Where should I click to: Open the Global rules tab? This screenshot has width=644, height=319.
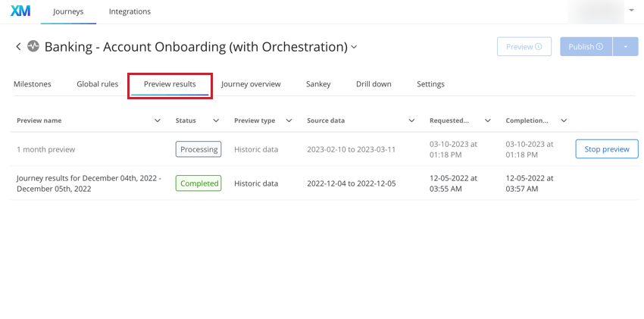pos(97,84)
